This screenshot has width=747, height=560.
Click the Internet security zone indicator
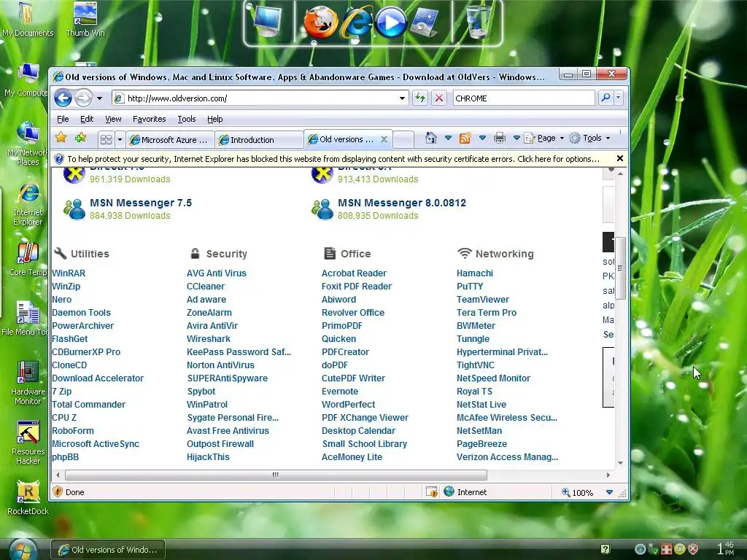465,492
